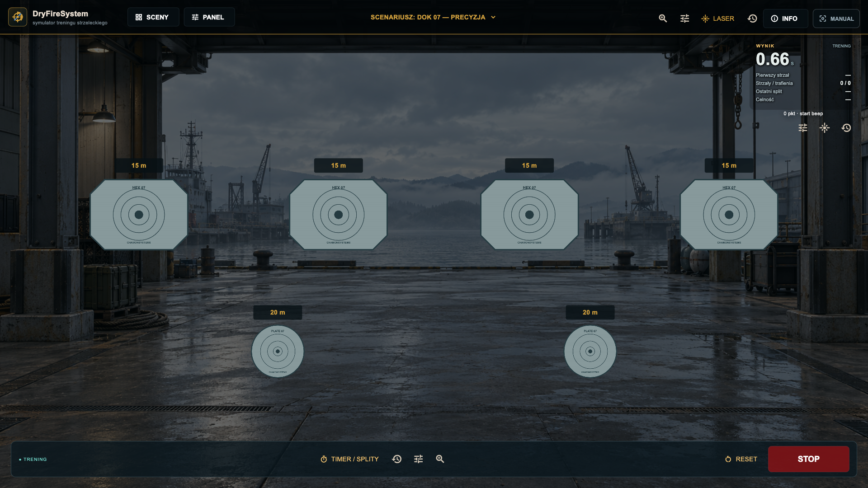Click the sliders icon in bottom bar
The image size is (868, 488).
pyautogui.click(x=419, y=459)
